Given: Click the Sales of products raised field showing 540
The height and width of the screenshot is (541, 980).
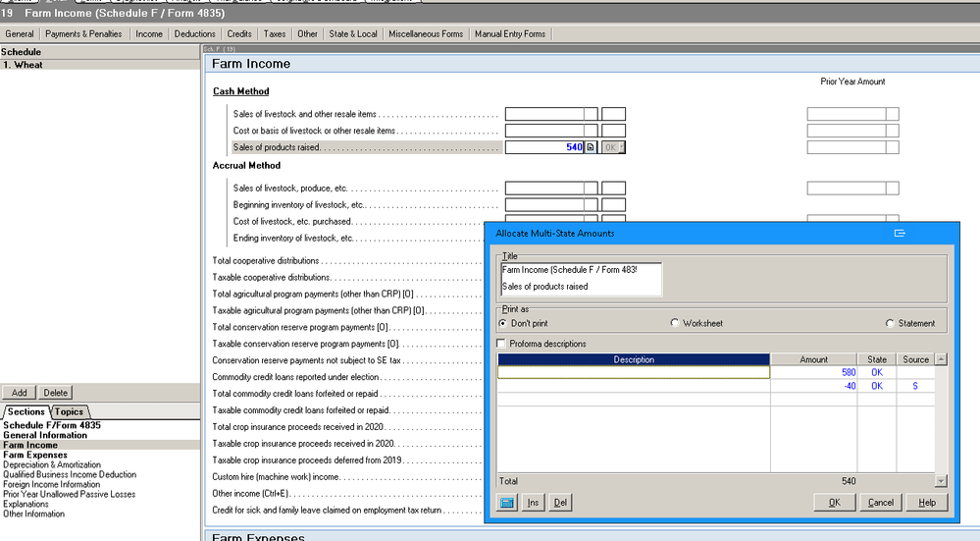Looking at the screenshot, I should point(543,147).
